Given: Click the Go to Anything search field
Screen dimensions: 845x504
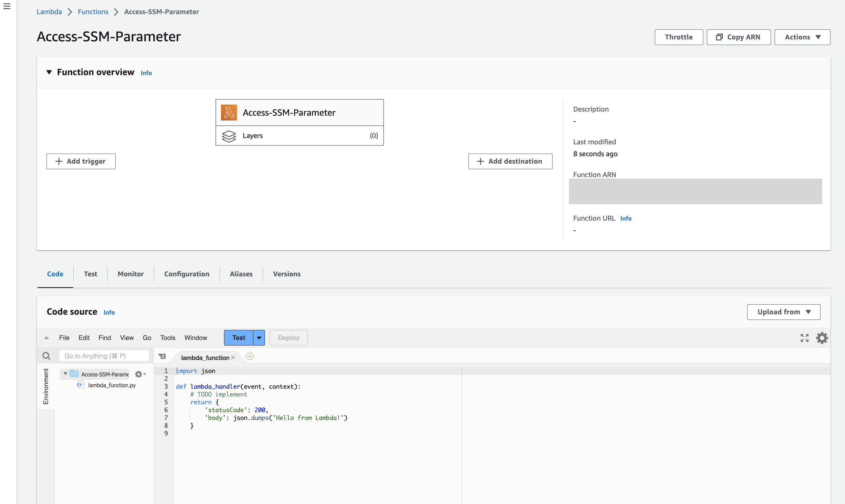Looking at the screenshot, I should point(104,356).
